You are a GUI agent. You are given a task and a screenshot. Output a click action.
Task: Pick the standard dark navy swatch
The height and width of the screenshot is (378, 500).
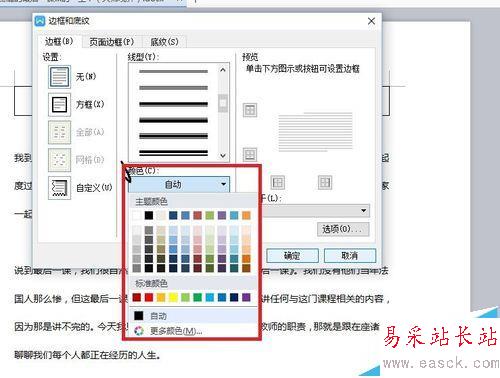pyautogui.click(x=234, y=297)
